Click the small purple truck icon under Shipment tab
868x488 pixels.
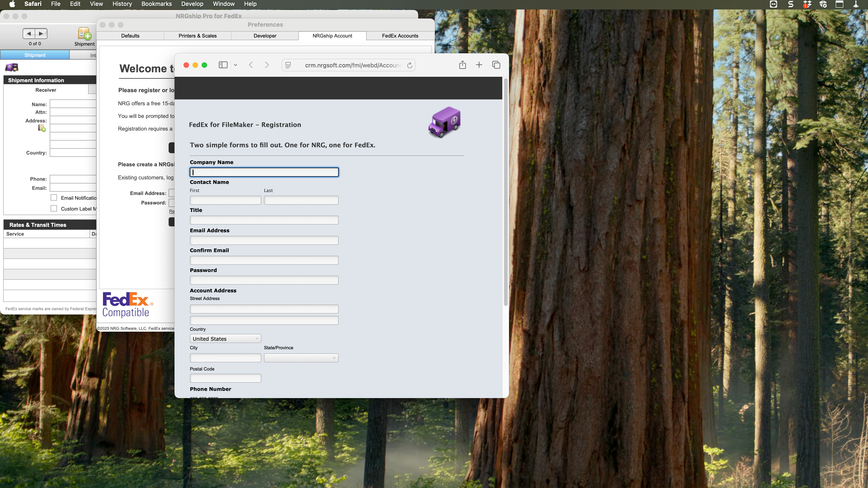pos(12,67)
